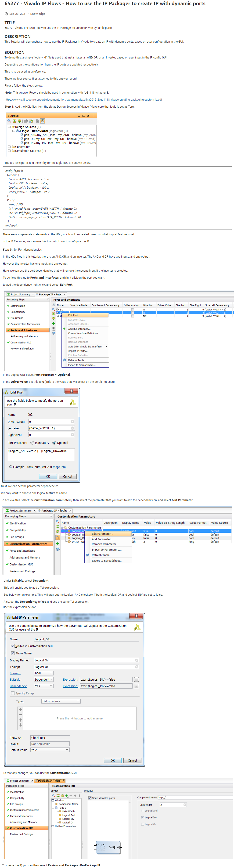Click green plus icon beside Customization Parameters table
This screenshot has width=234, height=868.
58,543
